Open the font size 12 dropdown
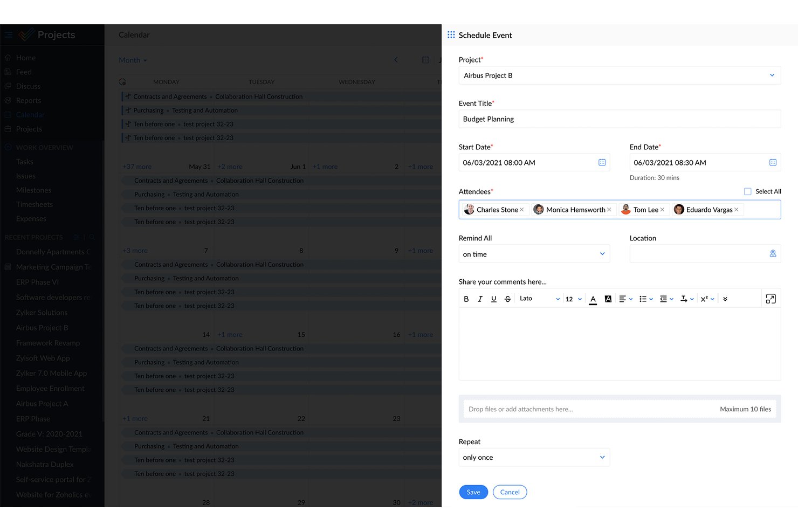 tap(574, 299)
